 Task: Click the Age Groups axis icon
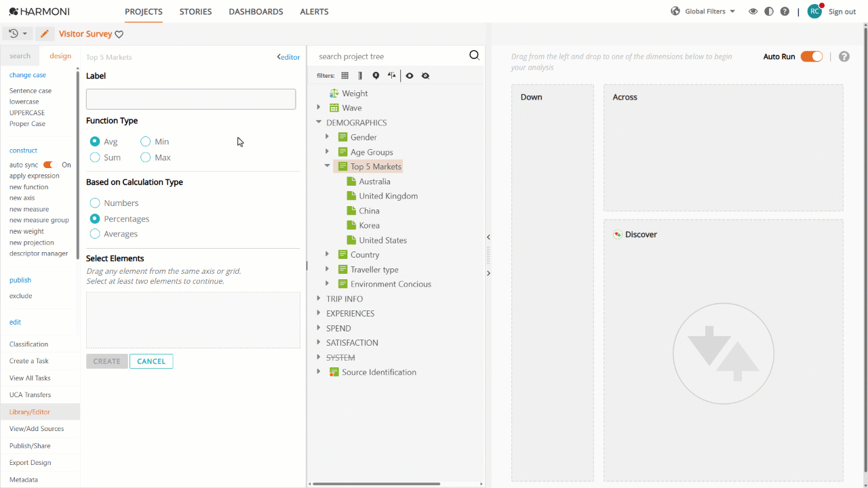coord(342,152)
